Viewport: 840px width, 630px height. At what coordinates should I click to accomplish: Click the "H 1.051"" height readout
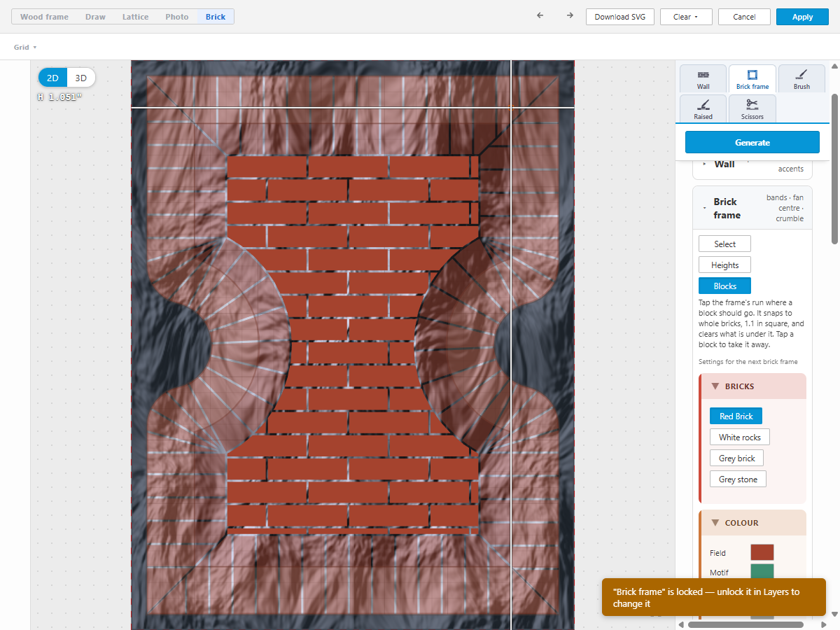(x=59, y=97)
